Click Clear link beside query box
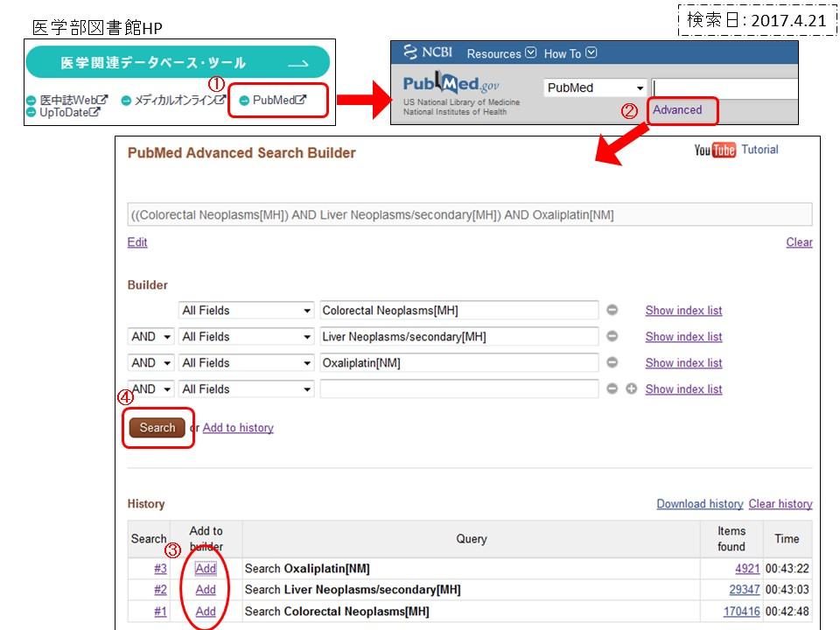This screenshot has width=840, height=630. coord(799,242)
